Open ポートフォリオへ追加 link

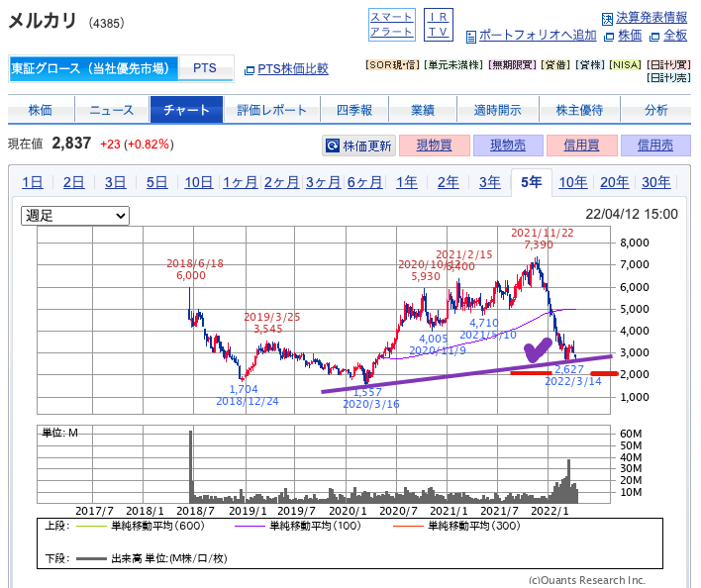(x=538, y=36)
